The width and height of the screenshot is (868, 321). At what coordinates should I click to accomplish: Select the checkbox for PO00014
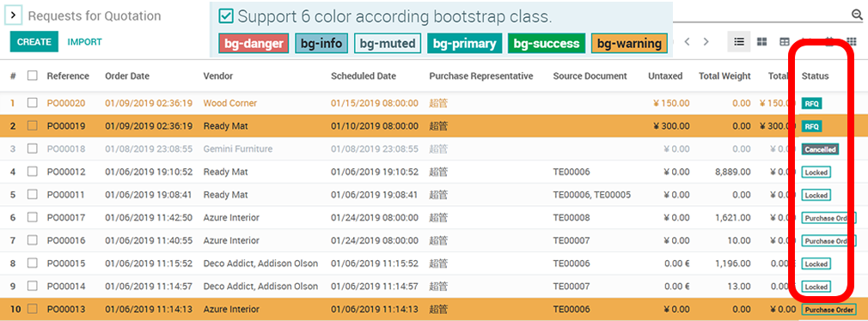point(33,286)
